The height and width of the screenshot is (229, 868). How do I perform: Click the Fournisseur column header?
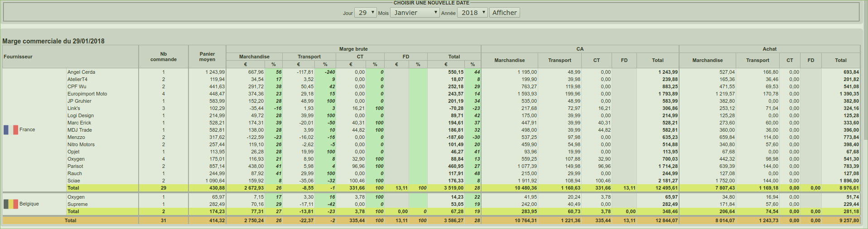[x=18, y=57]
